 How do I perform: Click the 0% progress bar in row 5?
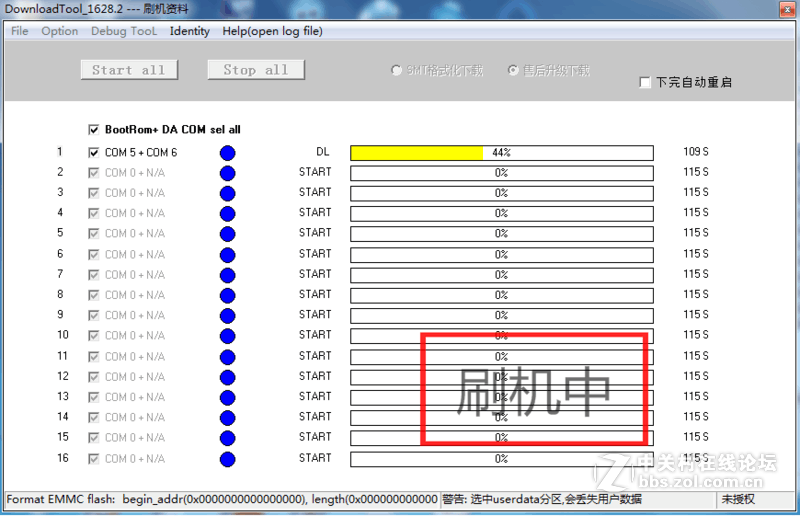click(x=502, y=234)
